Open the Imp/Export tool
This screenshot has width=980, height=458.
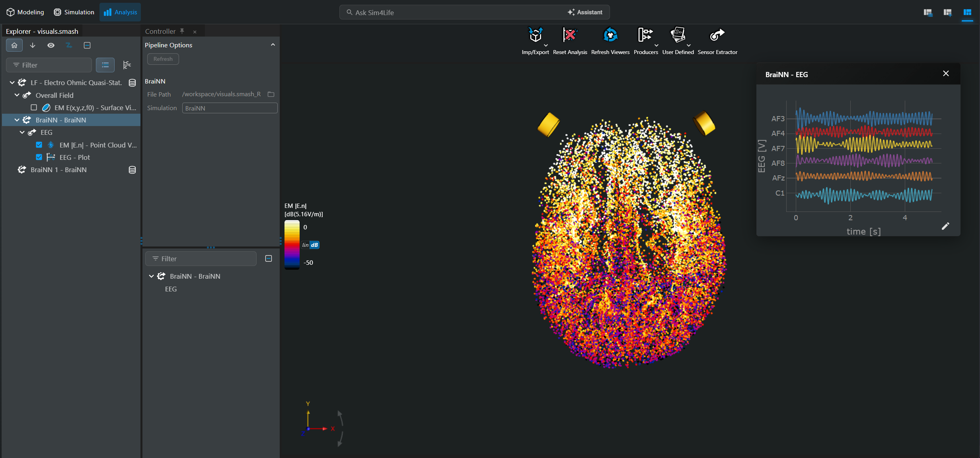tap(535, 41)
